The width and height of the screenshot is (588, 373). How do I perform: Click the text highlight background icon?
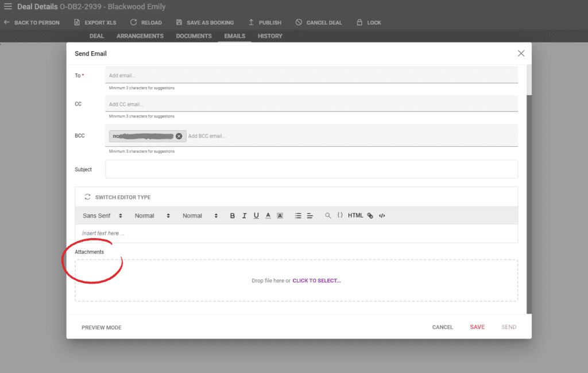pyautogui.click(x=280, y=215)
